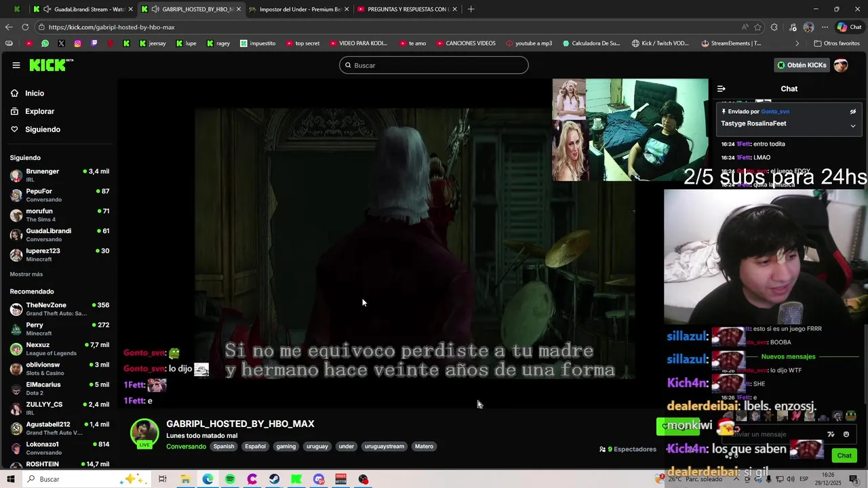The height and width of the screenshot is (488, 868).
Task: Open the hamburger menu beside the Kick logo
Action: click(x=16, y=65)
